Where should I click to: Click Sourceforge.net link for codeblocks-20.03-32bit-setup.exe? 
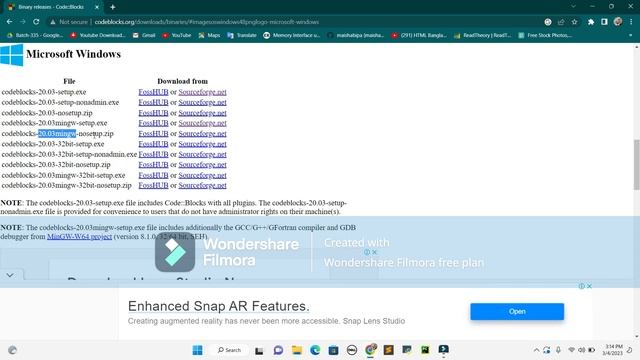tap(202, 144)
